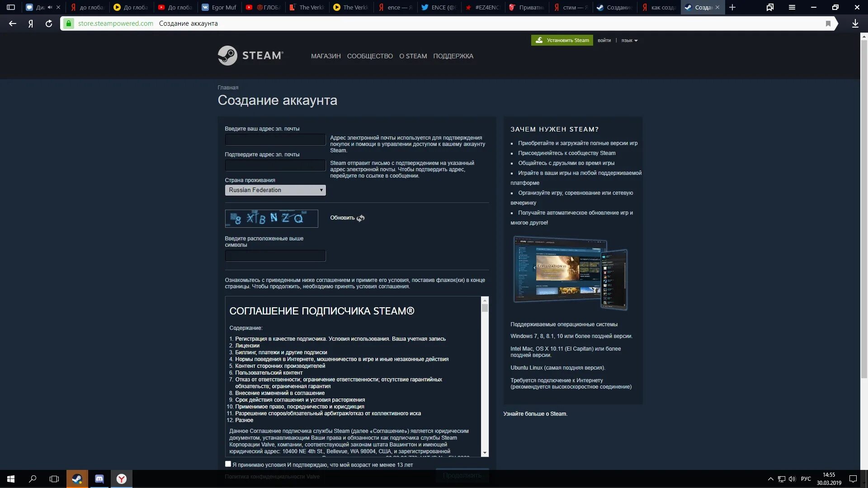Open the О STEAM page
Viewport: 868px width, 488px height.
413,56
